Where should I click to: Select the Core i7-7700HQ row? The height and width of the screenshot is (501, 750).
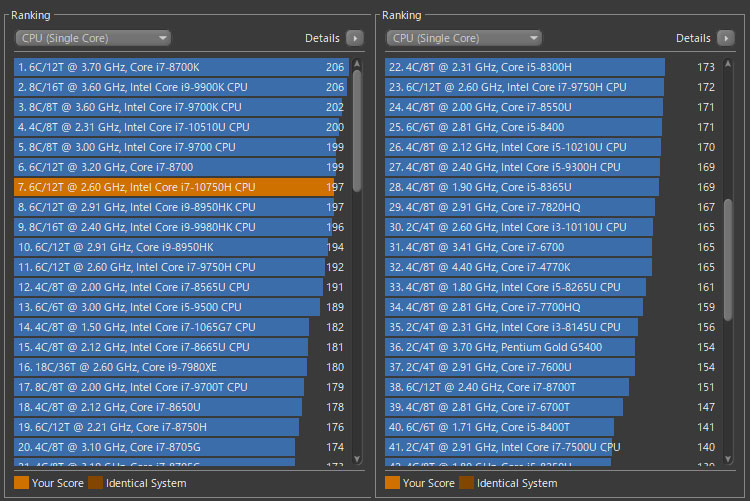[x=552, y=307]
